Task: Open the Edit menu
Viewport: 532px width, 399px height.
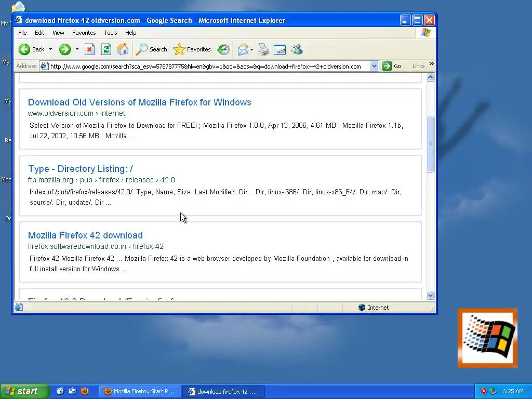Action: [x=39, y=33]
